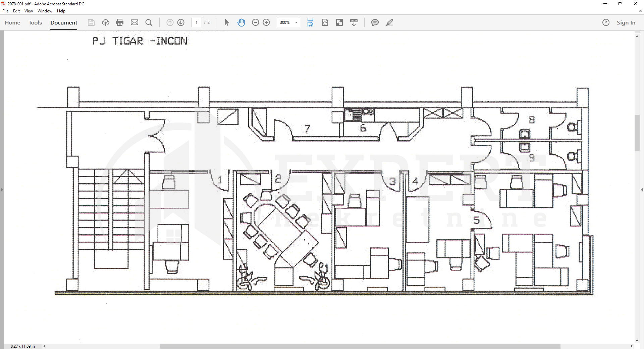
Task: Switch to the Tools tab
Action: (35, 22)
